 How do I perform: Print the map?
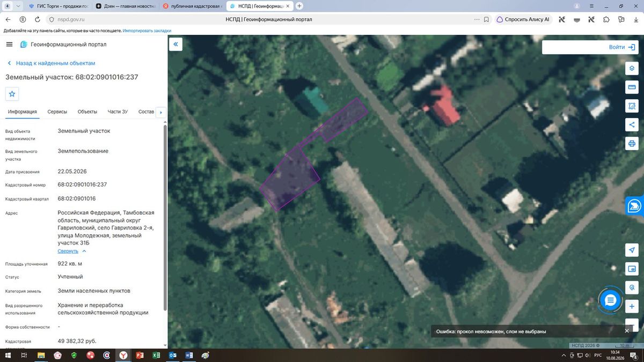click(x=632, y=144)
